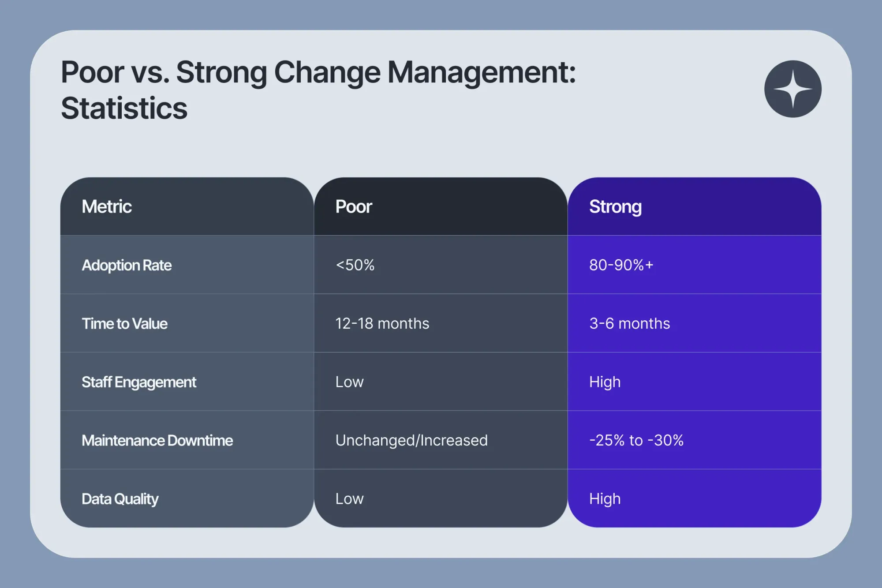The width and height of the screenshot is (882, 588).
Task: Select High value for Data Quality
Action: pyautogui.click(x=605, y=499)
